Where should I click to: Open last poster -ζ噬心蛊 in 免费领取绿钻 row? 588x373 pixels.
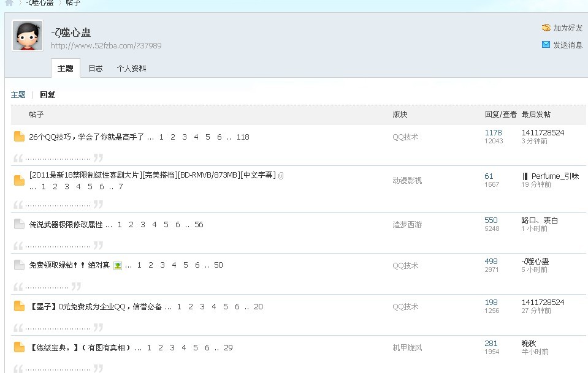[x=535, y=262]
